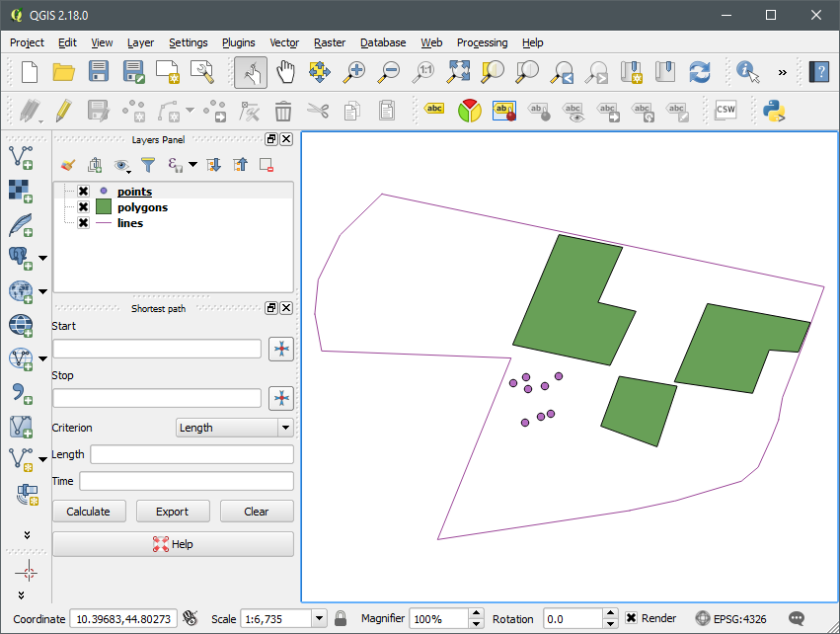Click Add Delimited Text Layer comma icon
Viewport: 840px width, 634px height.
(x=22, y=393)
